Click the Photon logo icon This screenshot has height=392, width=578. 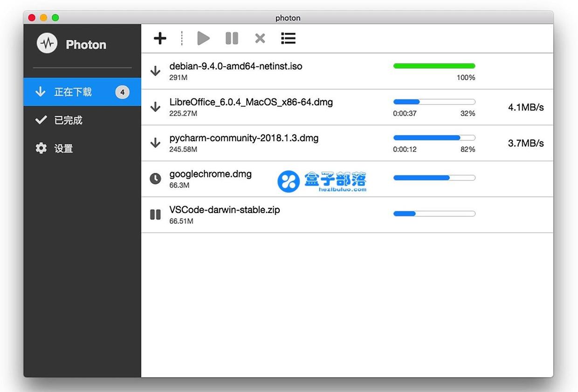47,44
